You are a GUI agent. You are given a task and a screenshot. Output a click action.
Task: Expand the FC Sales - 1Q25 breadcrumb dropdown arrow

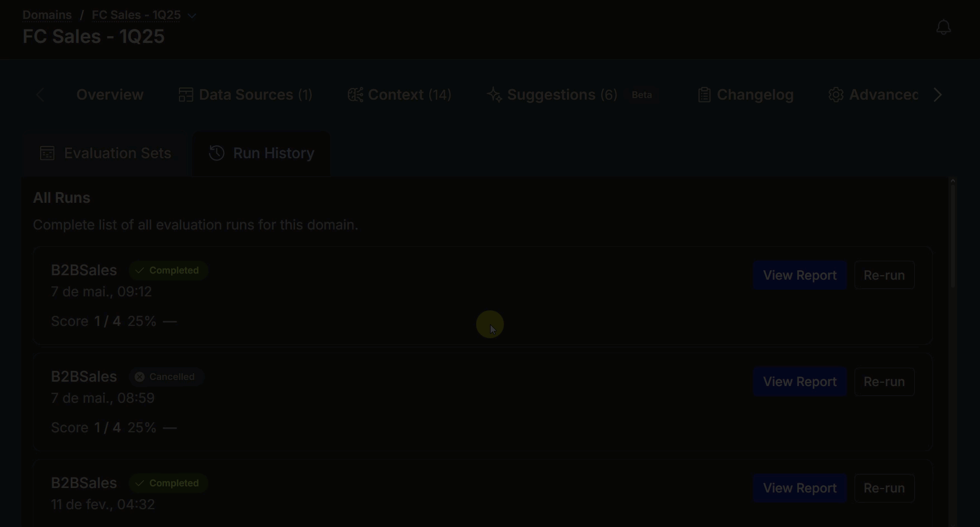(192, 16)
